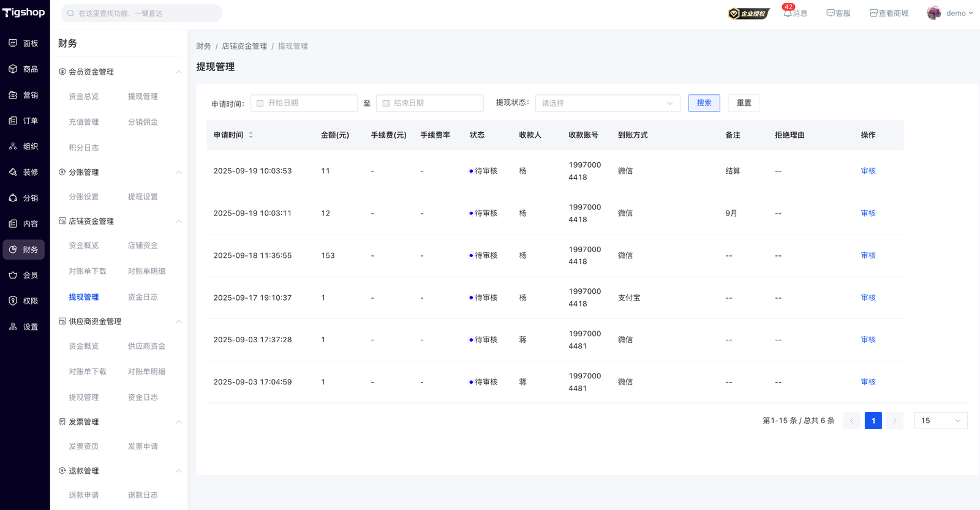Image resolution: width=980 pixels, height=510 pixels.
Task: Click the 开始日期 start date field
Action: tap(304, 103)
